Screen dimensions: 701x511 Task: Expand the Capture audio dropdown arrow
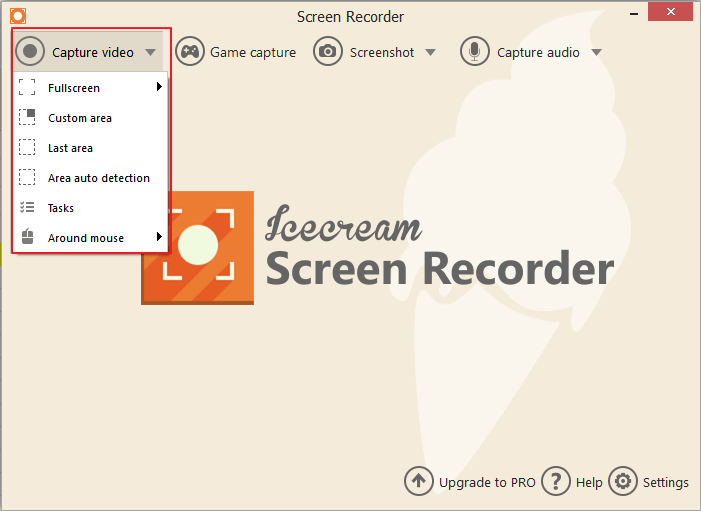pos(596,52)
